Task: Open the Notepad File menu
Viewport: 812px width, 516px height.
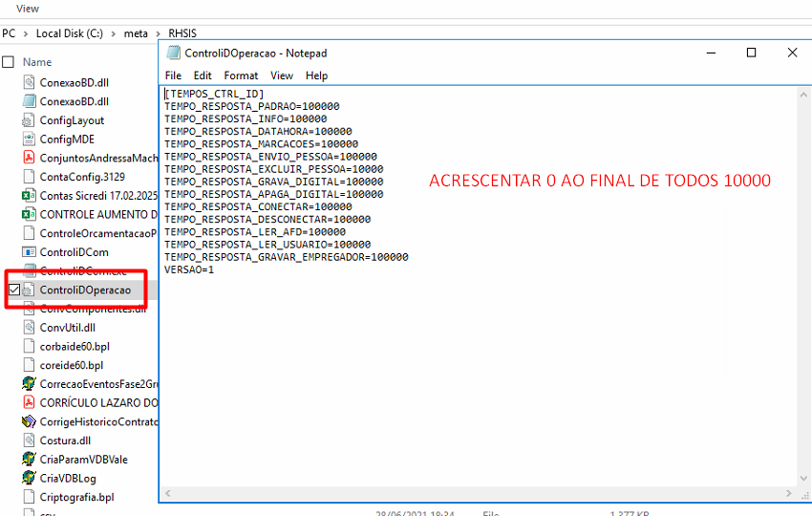Action: 173,75
